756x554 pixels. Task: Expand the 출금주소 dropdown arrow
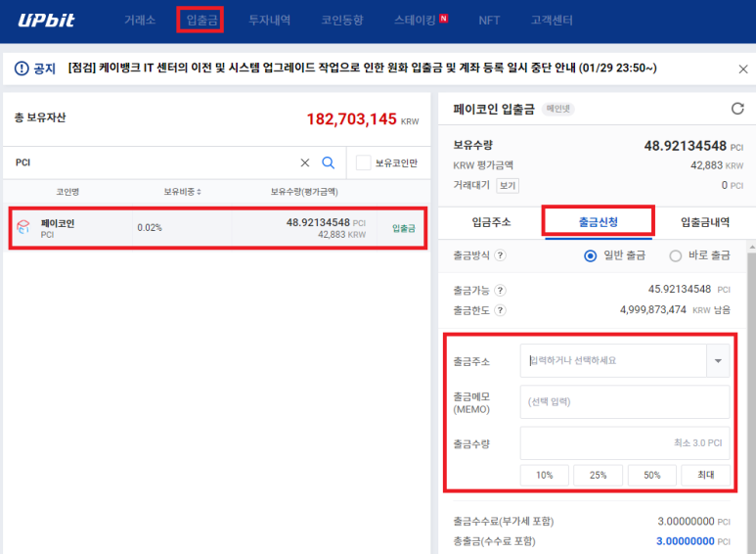[x=718, y=361]
